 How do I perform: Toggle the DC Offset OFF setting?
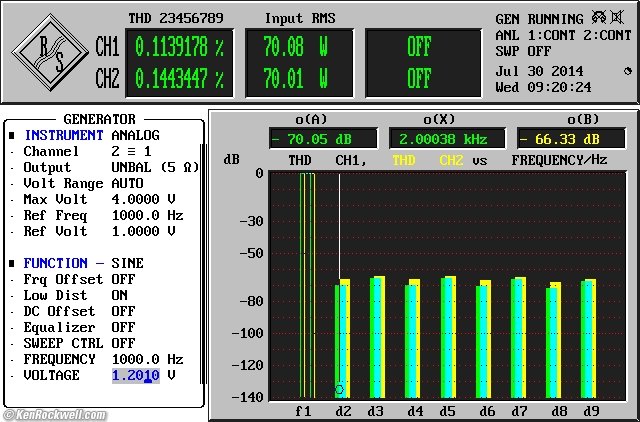[x=122, y=311]
